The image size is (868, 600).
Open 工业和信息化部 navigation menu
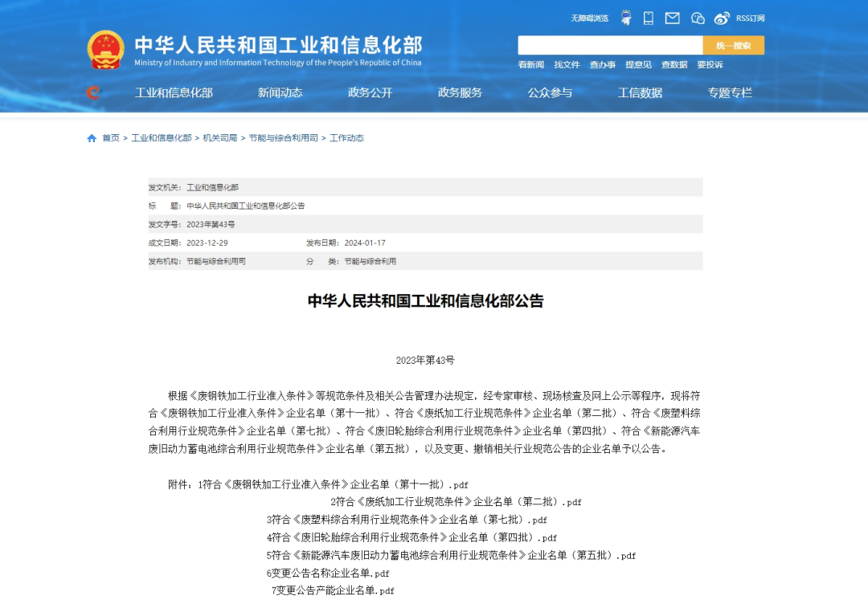pos(174,93)
